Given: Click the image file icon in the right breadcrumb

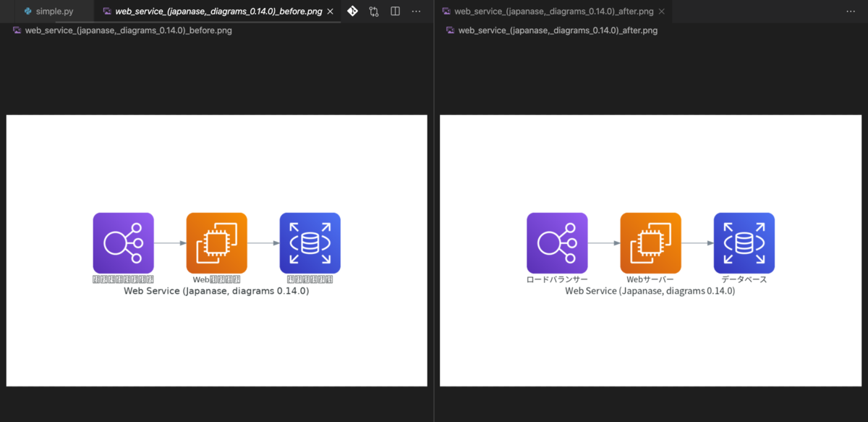Looking at the screenshot, I should 450,30.
